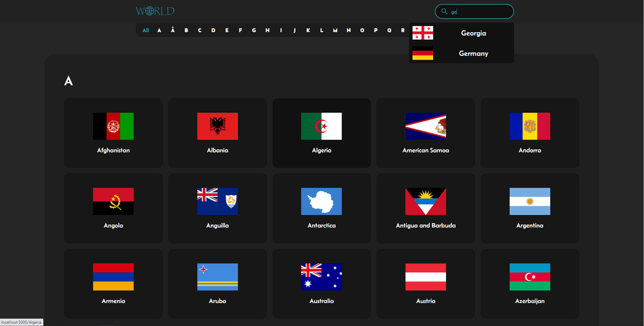Click the American Samoa flag
644x326 pixels.
[426, 126]
